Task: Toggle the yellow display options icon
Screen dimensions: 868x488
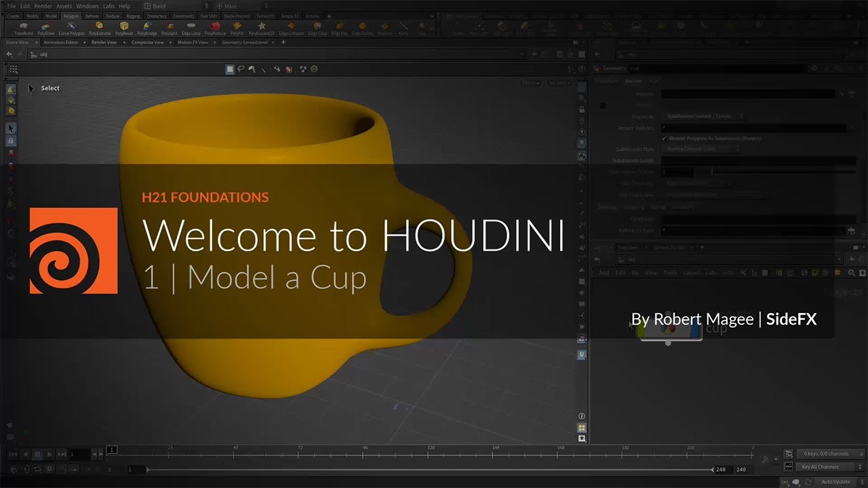Action: (582, 428)
